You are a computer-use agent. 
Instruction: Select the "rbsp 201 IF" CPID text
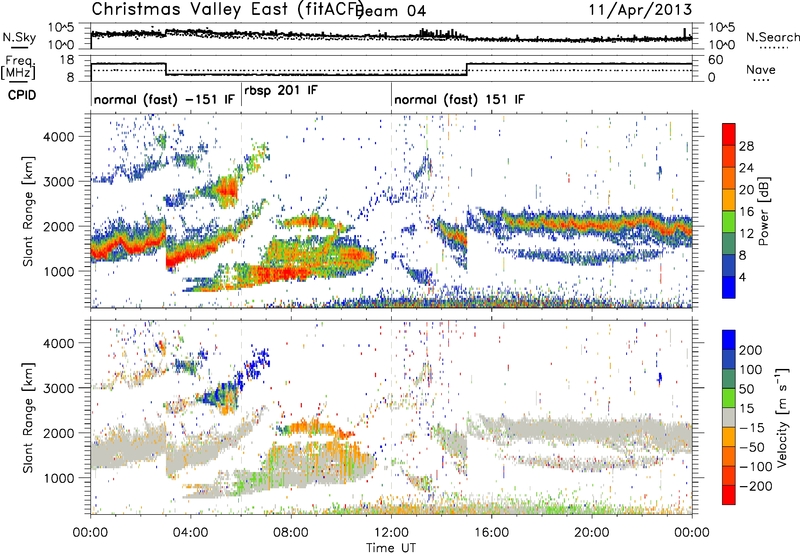281,91
